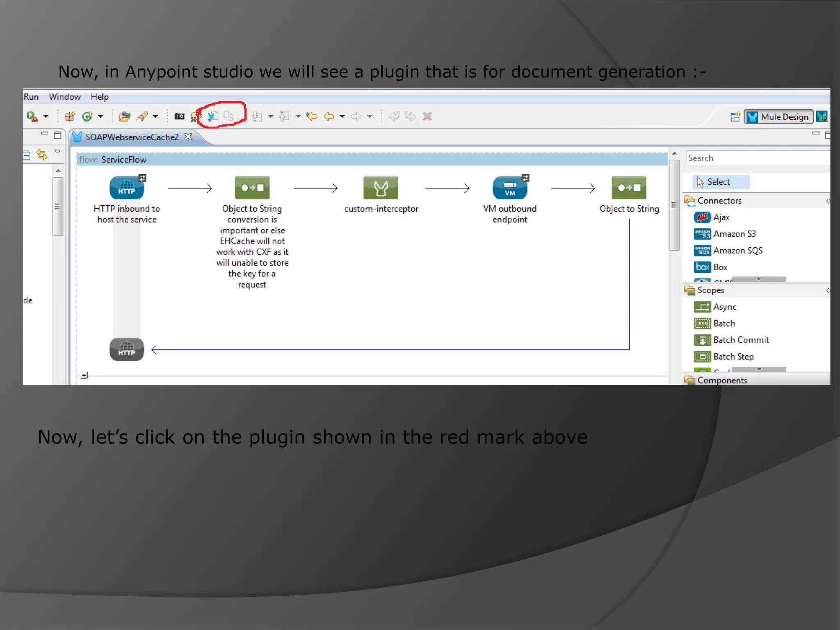Click the forward navigation arrow icon
840x630 pixels.
[356, 116]
